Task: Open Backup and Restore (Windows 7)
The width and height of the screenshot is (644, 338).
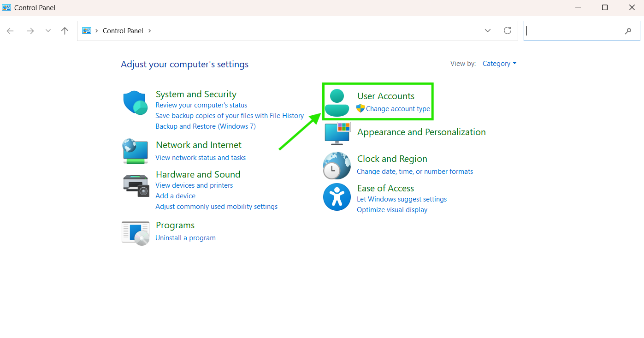Action: click(206, 126)
